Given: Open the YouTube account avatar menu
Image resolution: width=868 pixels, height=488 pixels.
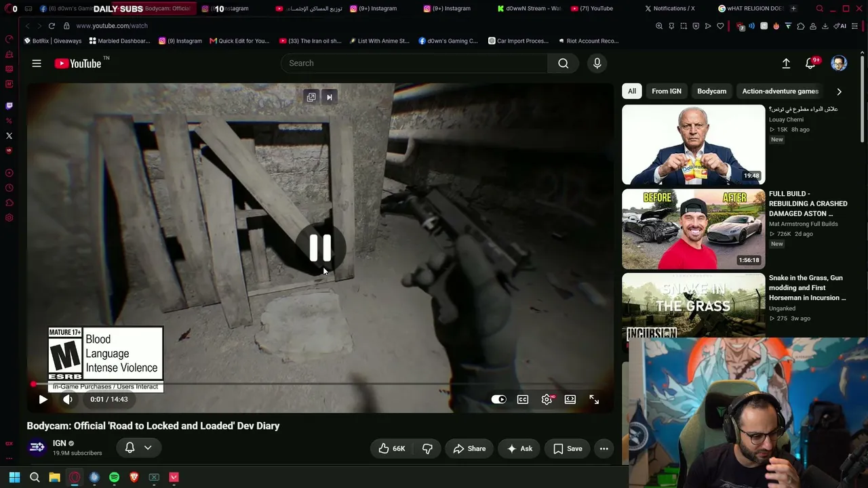Looking at the screenshot, I should [x=839, y=63].
